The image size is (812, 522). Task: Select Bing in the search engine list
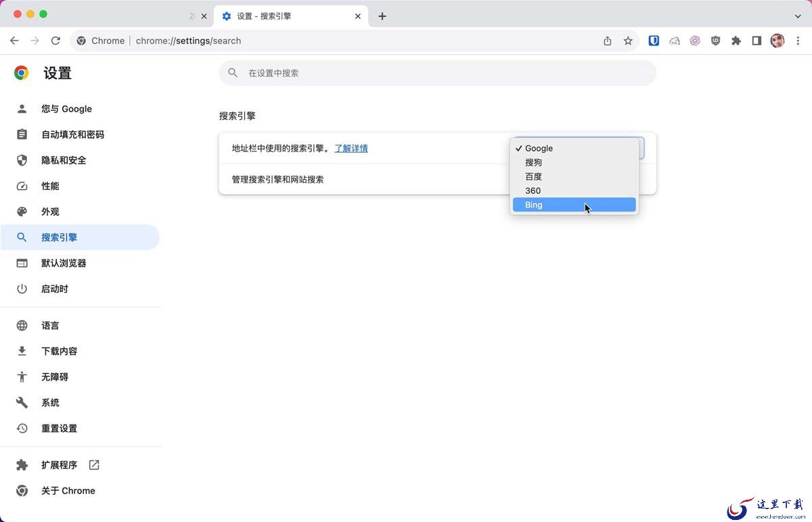coord(574,205)
